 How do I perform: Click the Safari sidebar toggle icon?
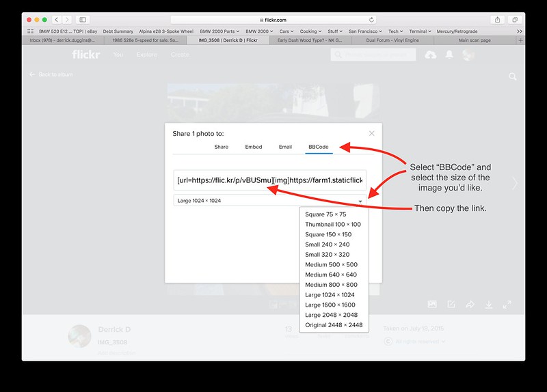coord(82,20)
